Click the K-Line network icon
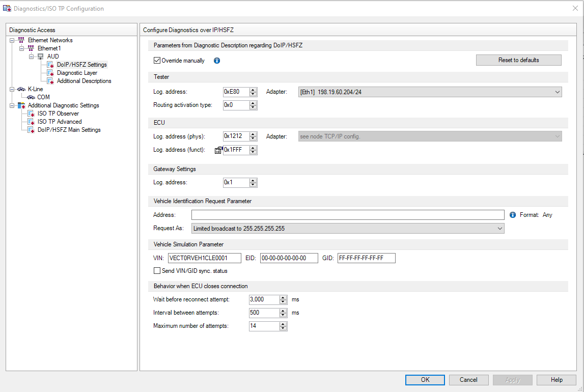 click(x=20, y=89)
